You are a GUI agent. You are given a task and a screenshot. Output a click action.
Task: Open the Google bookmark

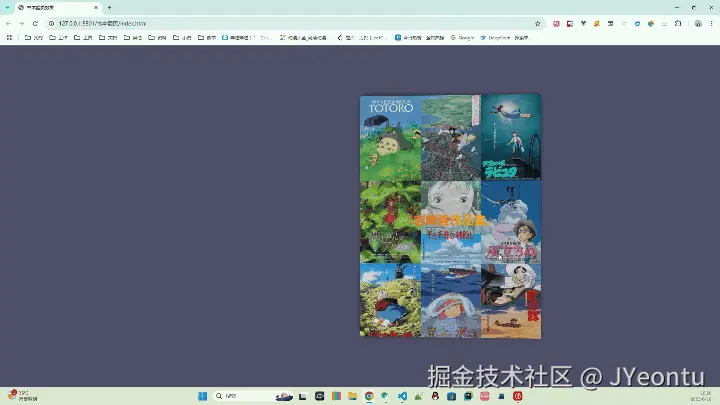click(x=462, y=38)
